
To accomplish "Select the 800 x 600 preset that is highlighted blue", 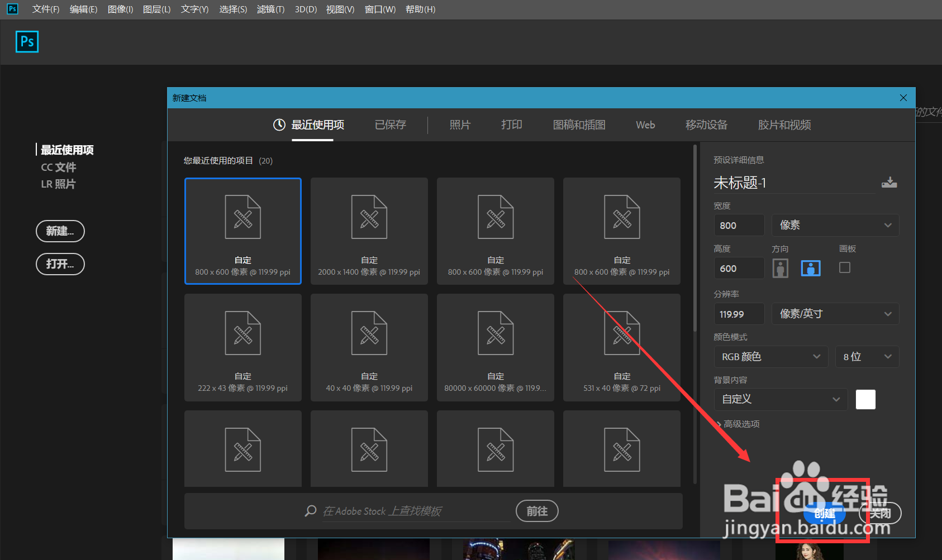I will [243, 231].
